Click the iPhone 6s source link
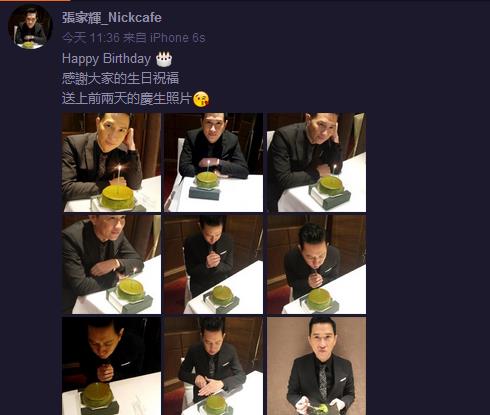 [177, 38]
